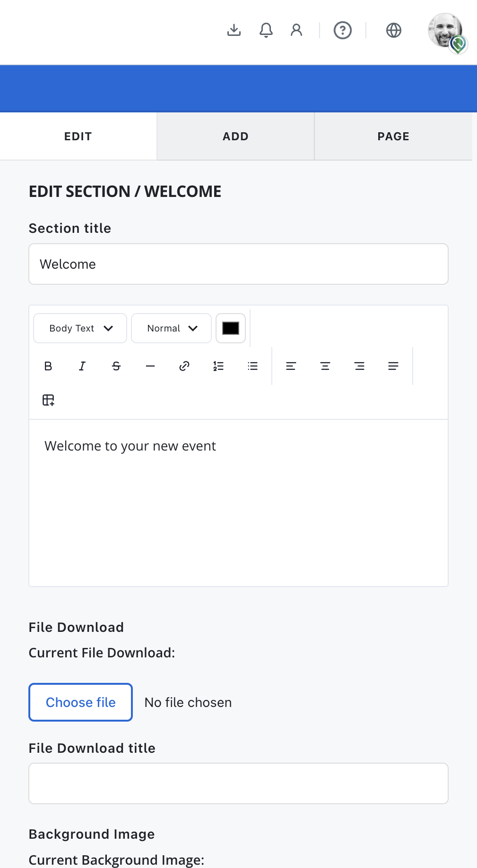Screen dimensions: 477x868
Task: Apply strikethrough formatting
Action: [116, 366]
